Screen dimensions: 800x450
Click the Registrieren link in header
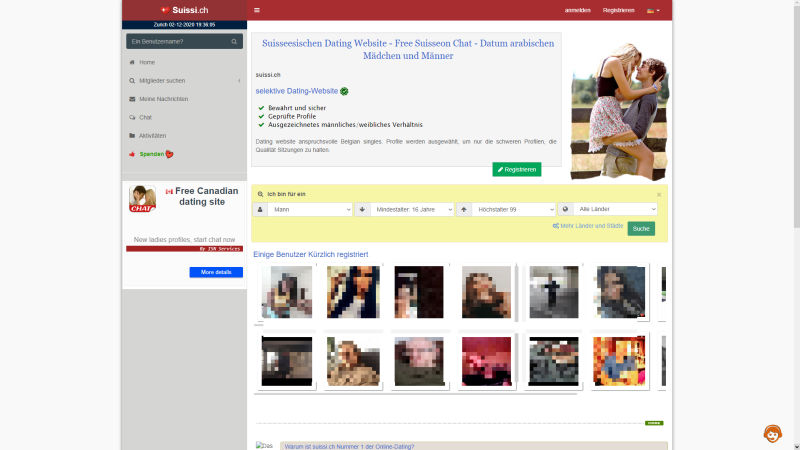(x=618, y=10)
